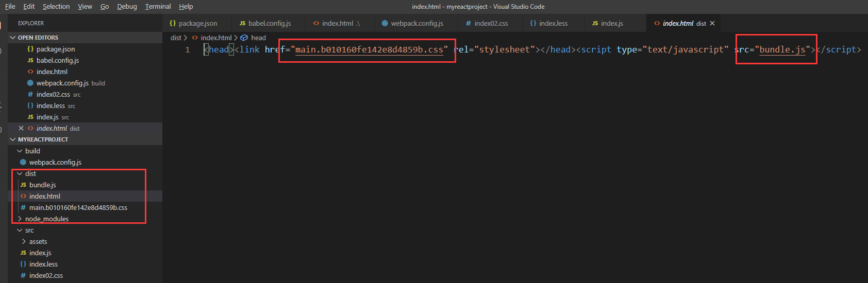868x283 pixels.
Task: Select the dist breadcrumb segment
Action: coord(176,38)
